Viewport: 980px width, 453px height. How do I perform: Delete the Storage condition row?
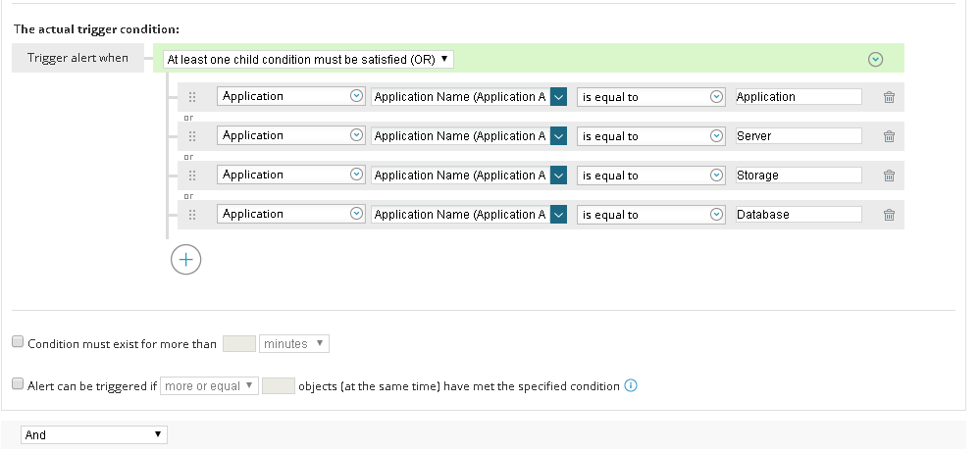[889, 176]
